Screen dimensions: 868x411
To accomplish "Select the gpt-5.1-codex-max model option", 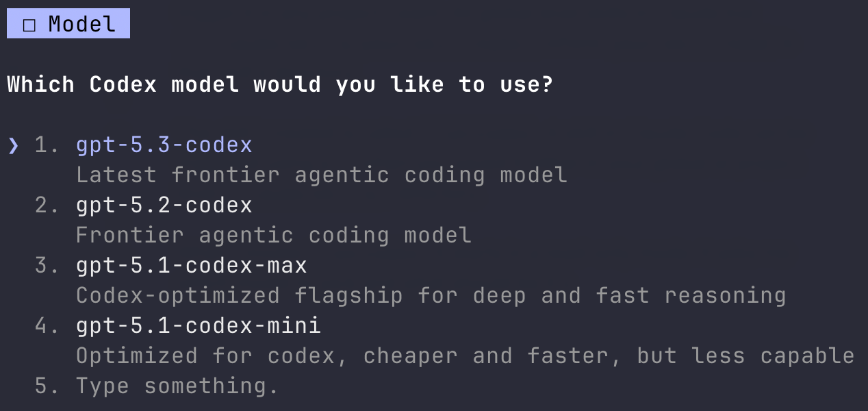I will tap(190, 265).
